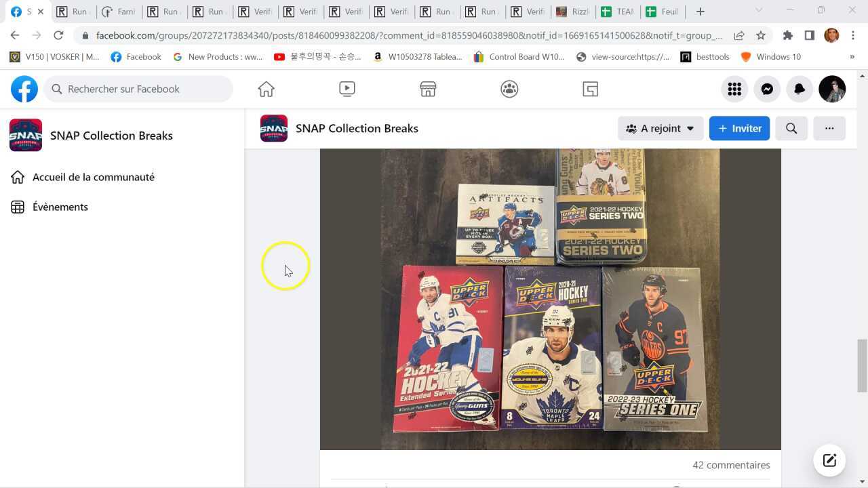868x488 pixels.
Task: Open the view-source bookmark
Action: point(623,57)
